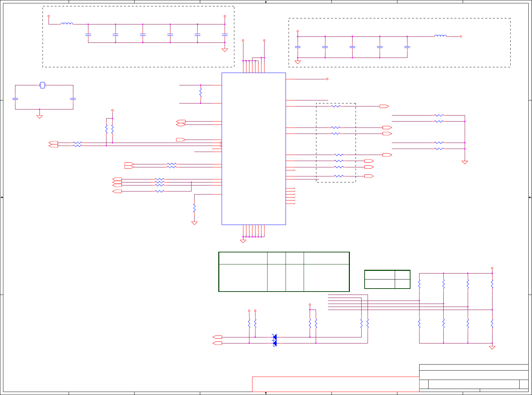
Task: Select the ground symbol under the crystal circuit
Action: click(x=40, y=116)
